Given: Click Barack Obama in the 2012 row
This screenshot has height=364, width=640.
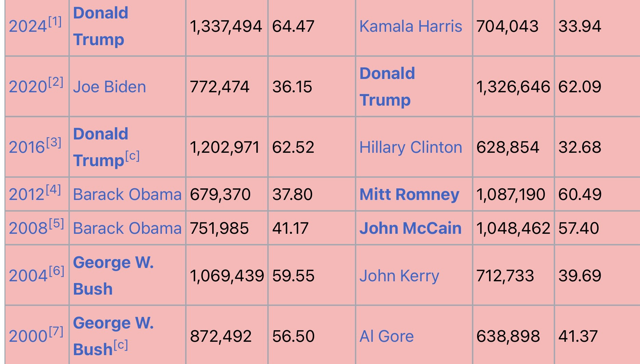Looking at the screenshot, I should (127, 194).
